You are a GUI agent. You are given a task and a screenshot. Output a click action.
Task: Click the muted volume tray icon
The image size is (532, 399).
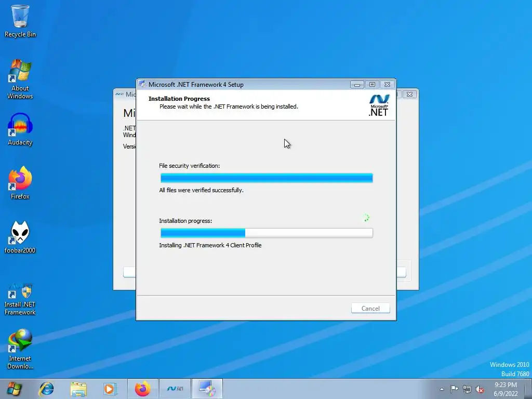coord(480,389)
